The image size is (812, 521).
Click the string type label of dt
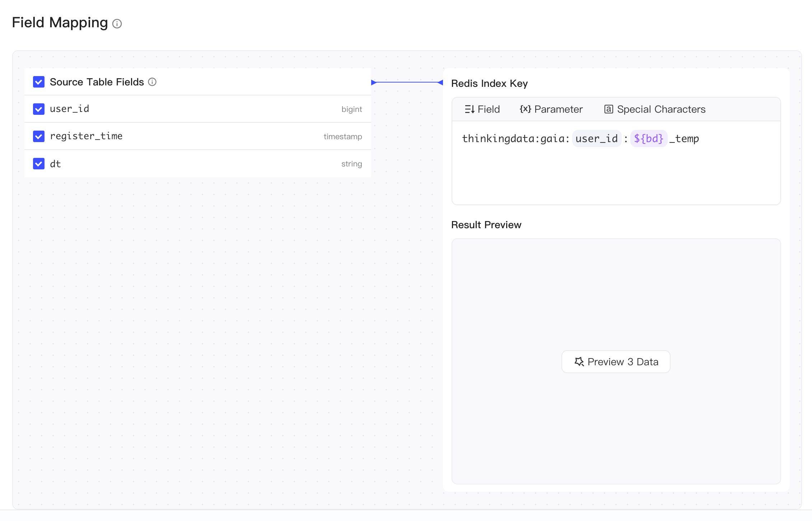point(351,164)
